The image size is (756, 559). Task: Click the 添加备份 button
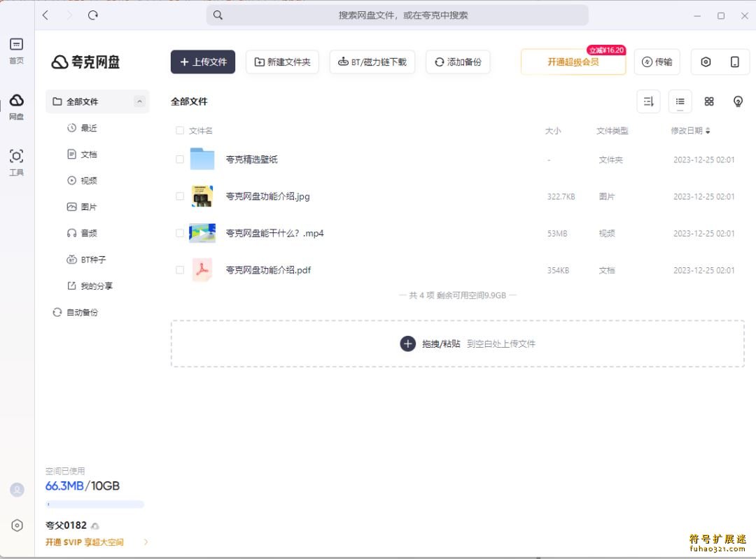[x=458, y=62]
